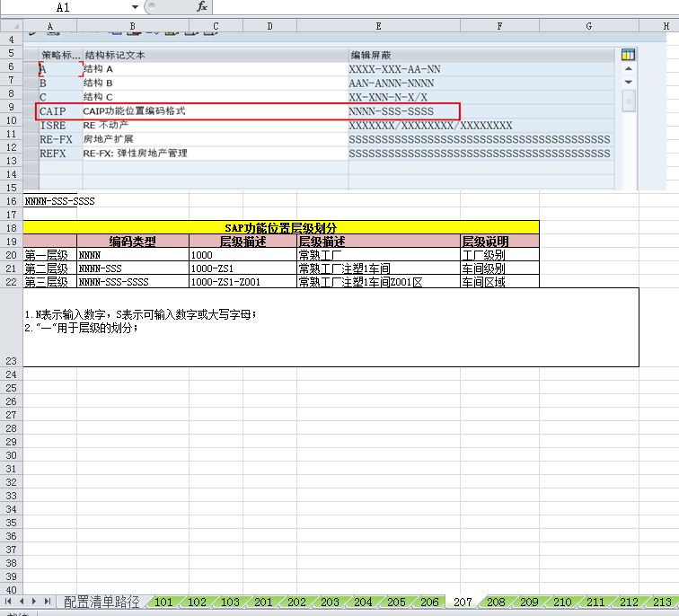Image resolution: width=679 pixels, height=616 pixels.
Task: Click the SAP table vertical scroll thumb
Action: pyautogui.click(x=629, y=101)
